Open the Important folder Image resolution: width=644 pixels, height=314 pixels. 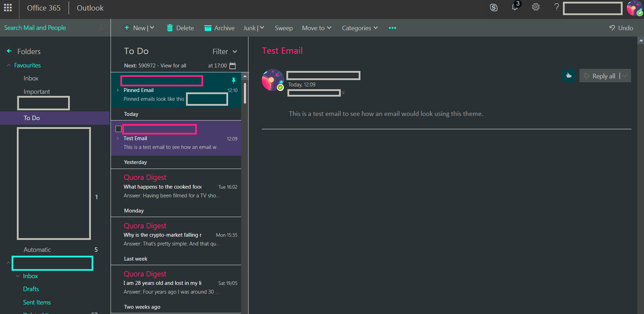(x=37, y=92)
